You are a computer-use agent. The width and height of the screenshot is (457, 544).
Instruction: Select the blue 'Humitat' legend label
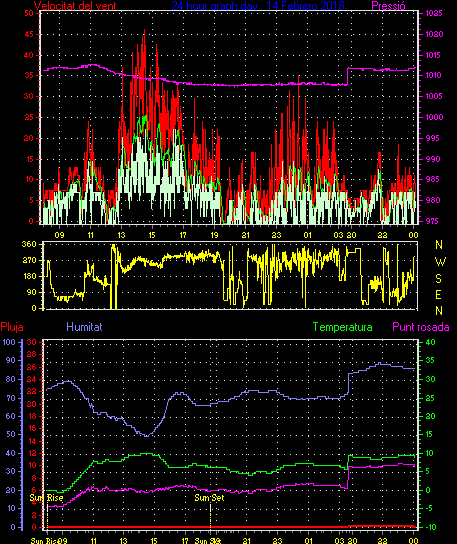coord(84,327)
